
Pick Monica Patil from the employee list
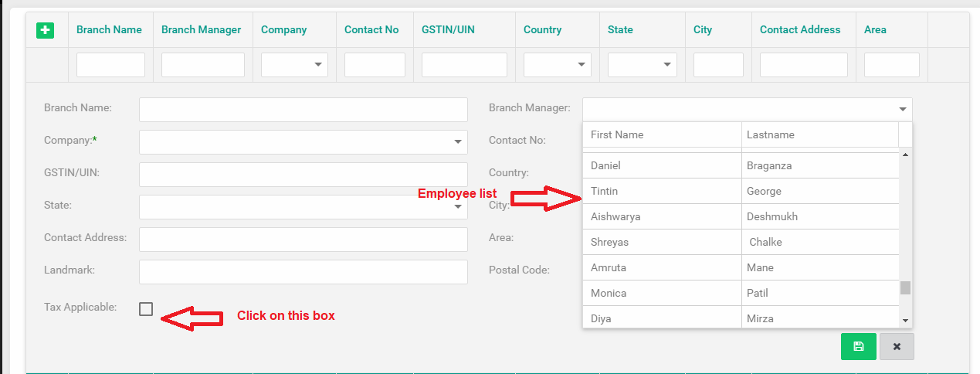pos(663,293)
